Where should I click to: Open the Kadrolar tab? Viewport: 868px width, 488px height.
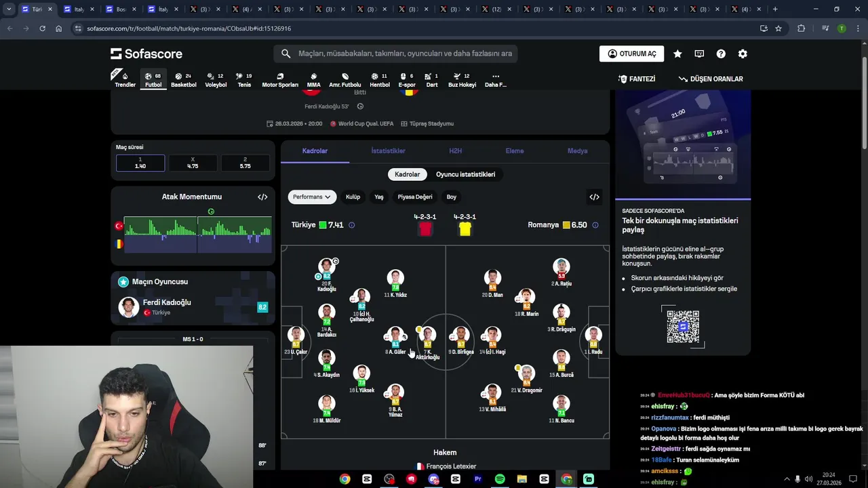[x=315, y=151]
